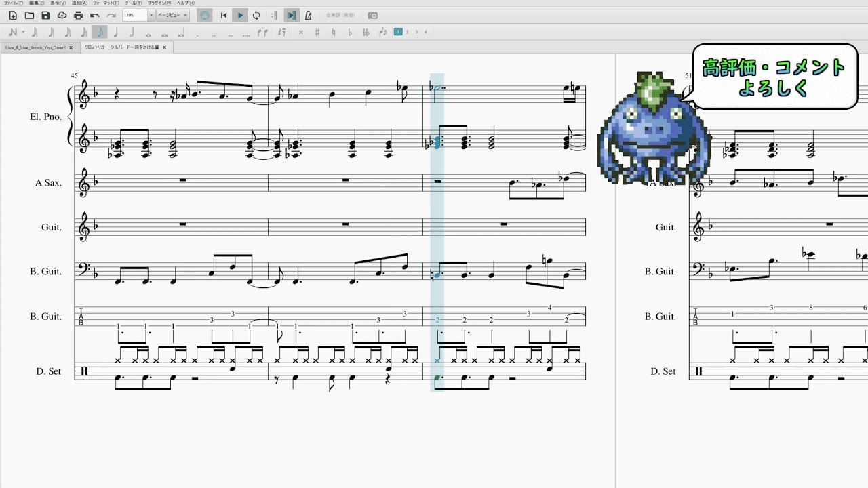Toggle loop playback
The width and height of the screenshot is (868, 488).
tap(256, 15)
